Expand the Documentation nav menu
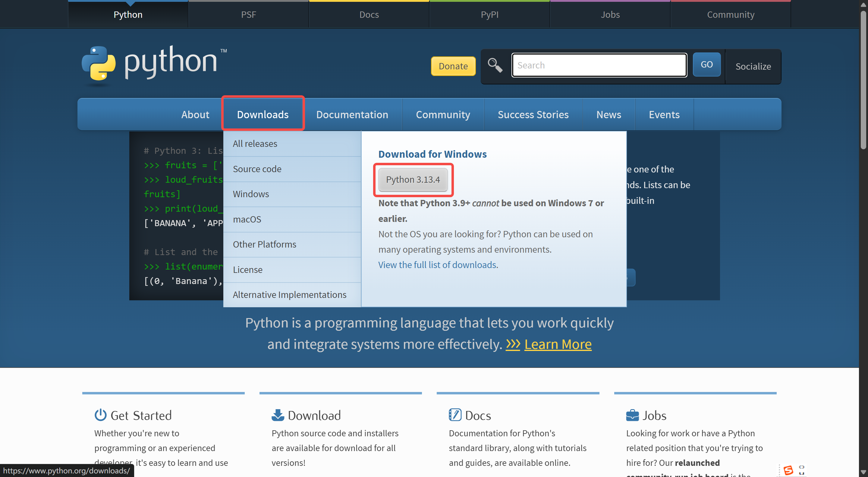The image size is (868, 477). pyautogui.click(x=352, y=115)
